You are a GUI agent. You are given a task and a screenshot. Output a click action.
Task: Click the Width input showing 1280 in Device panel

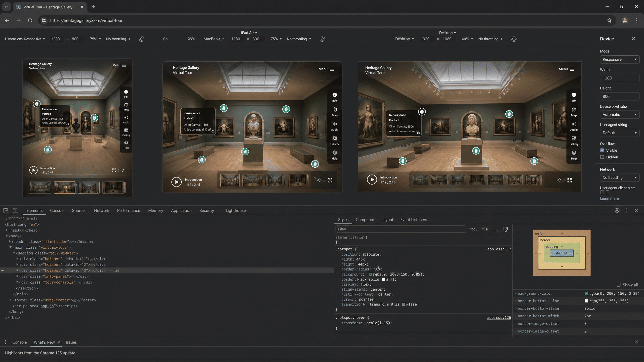tap(620, 78)
